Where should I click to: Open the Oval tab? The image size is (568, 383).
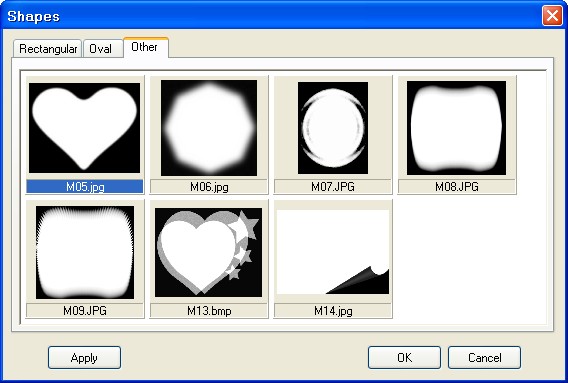103,49
